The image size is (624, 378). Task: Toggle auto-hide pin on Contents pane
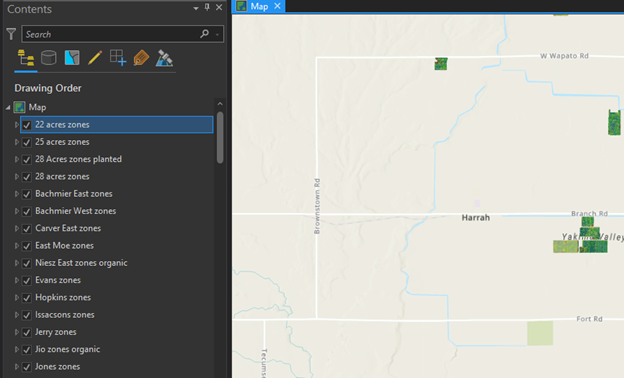(x=207, y=7)
